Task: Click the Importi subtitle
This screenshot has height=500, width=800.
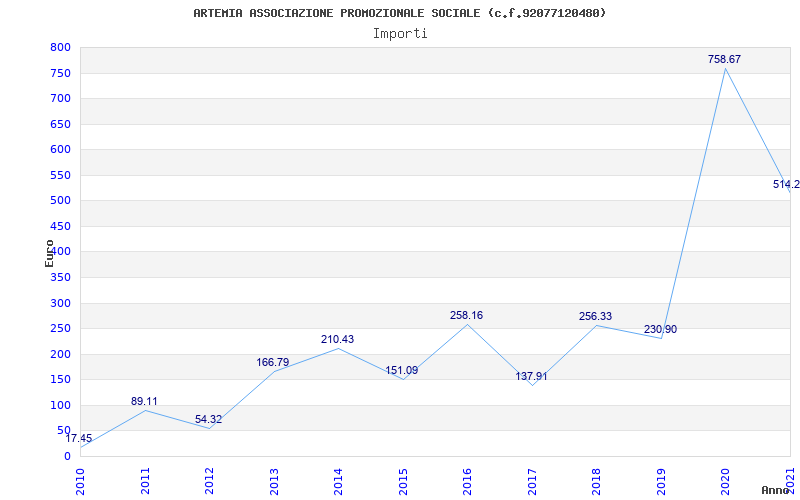Action: [x=400, y=33]
